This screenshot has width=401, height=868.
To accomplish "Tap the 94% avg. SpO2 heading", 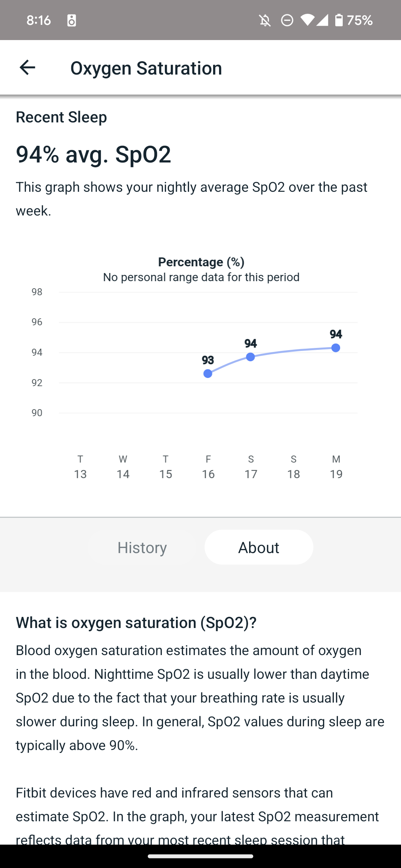I will [94, 154].
